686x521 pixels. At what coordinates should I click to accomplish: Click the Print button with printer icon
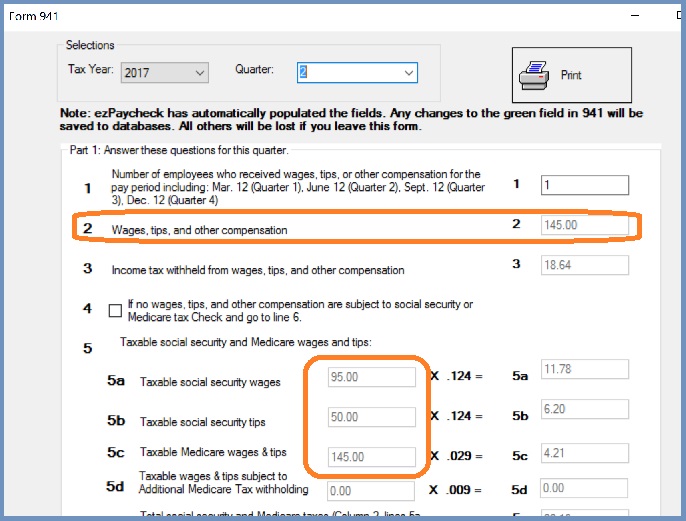pyautogui.click(x=571, y=75)
